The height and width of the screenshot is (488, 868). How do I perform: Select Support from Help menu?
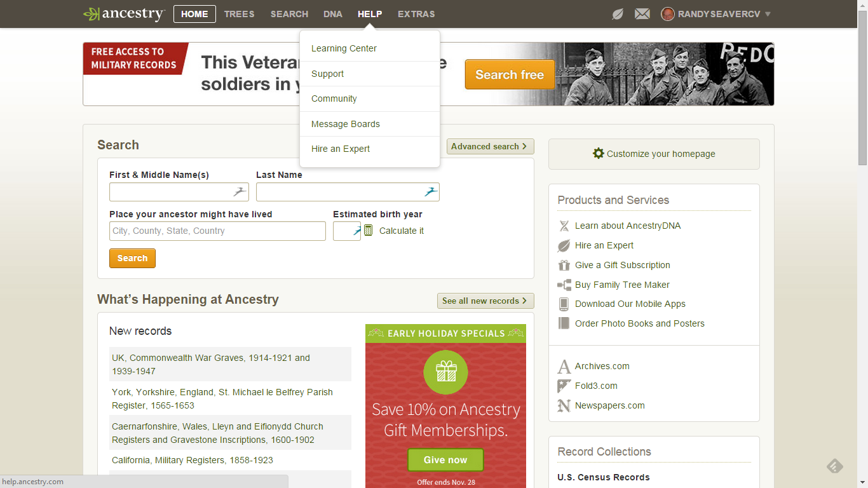370,74
